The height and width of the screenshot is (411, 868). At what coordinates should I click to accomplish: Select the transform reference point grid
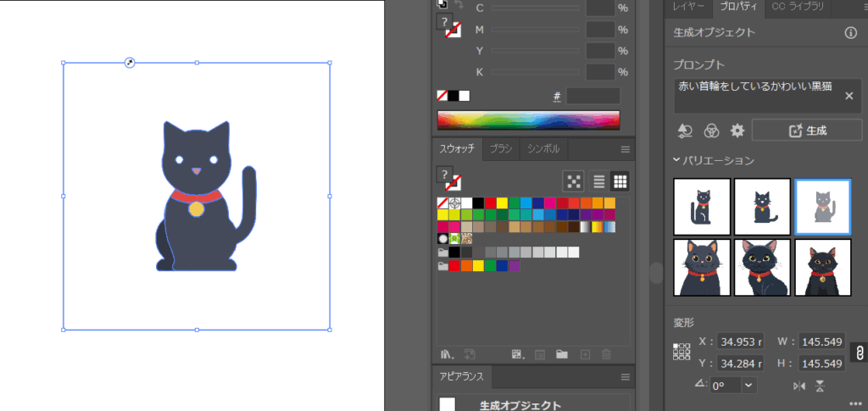tap(682, 352)
